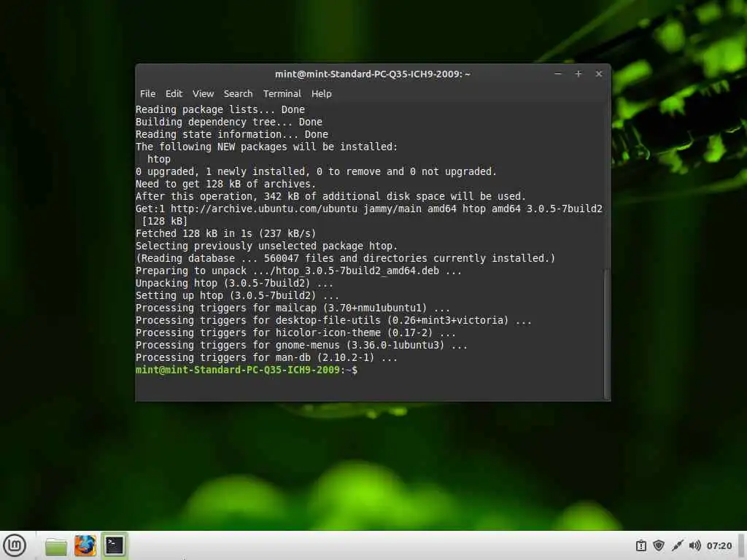Open the Help menu in the terminal
The width and height of the screenshot is (747, 560).
(x=322, y=94)
